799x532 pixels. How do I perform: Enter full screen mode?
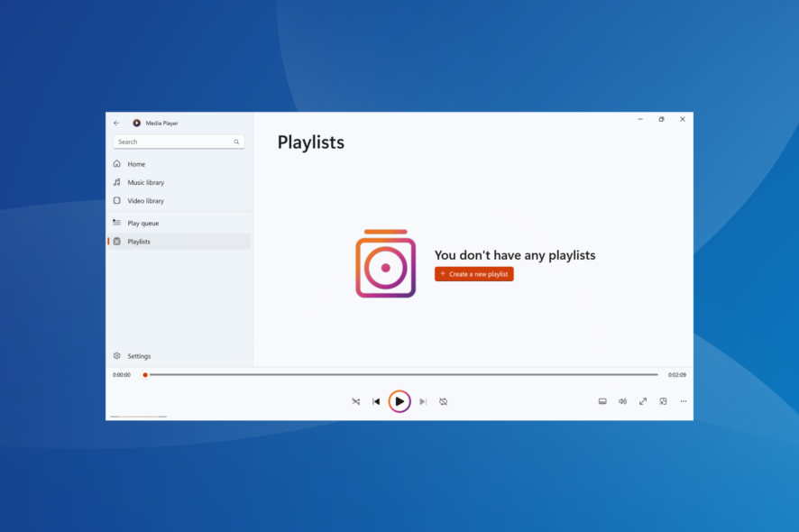point(643,401)
